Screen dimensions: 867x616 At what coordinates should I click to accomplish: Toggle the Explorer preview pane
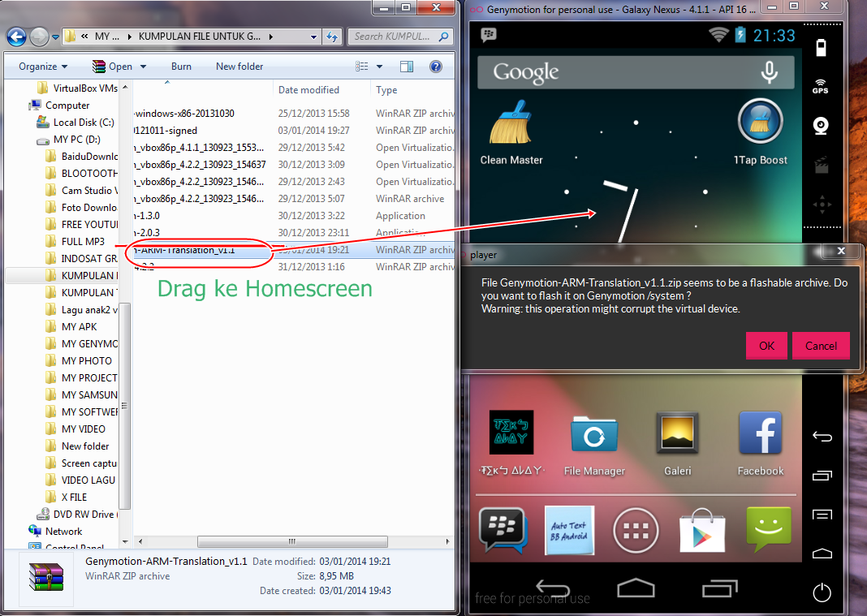pos(407,67)
